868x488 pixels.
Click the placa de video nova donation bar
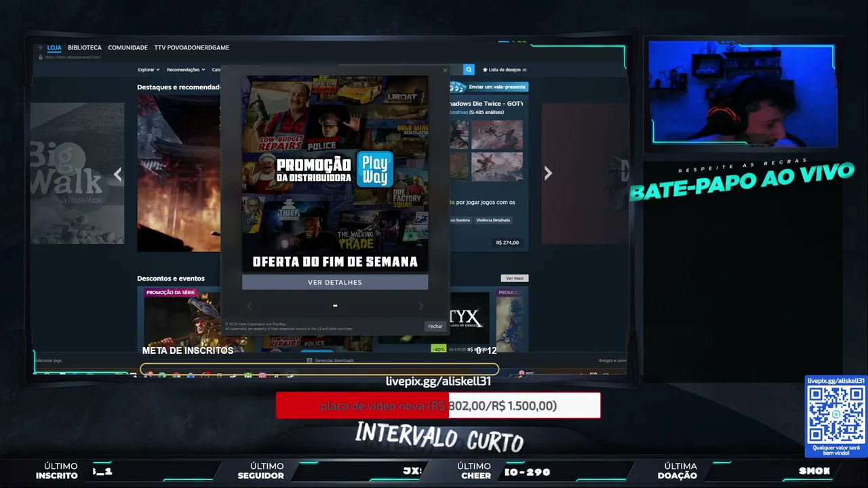click(x=438, y=405)
